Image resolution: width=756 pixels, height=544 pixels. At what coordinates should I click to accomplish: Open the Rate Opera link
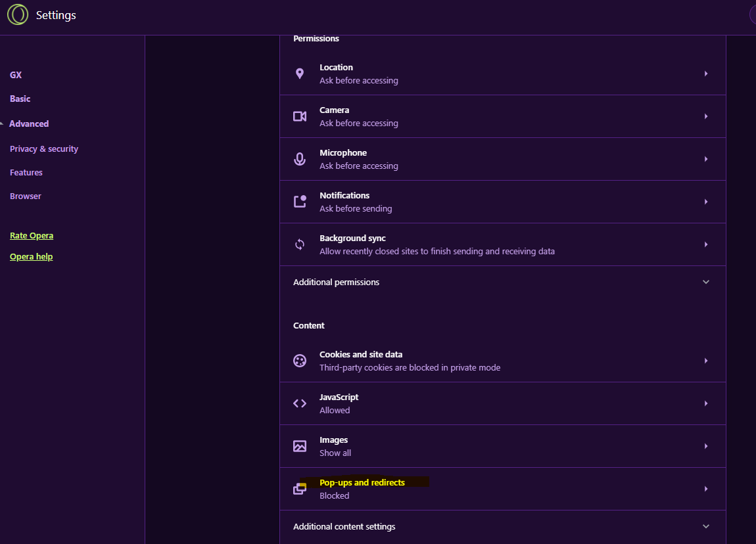pyautogui.click(x=32, y=236)
